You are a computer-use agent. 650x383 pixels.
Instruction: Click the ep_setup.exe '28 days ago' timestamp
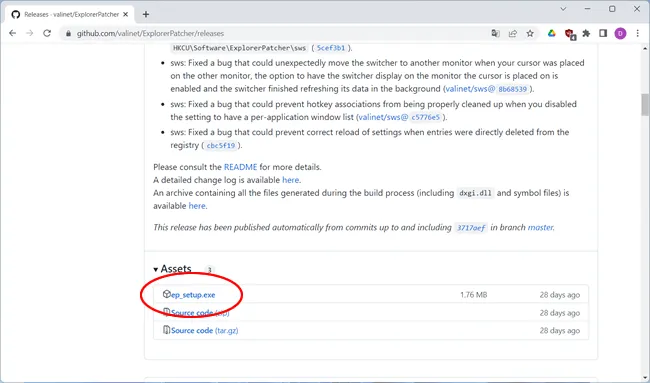click(x=560, y=295)
